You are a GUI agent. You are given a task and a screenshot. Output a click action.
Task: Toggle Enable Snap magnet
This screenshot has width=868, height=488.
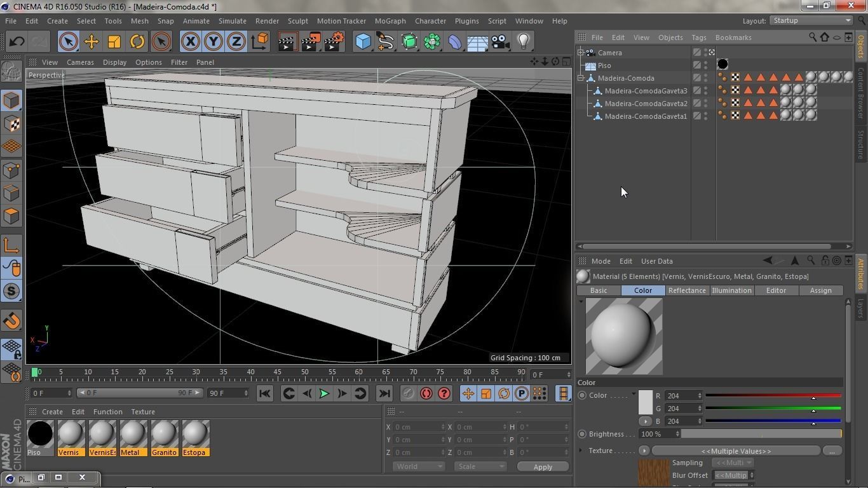[11, 321]
